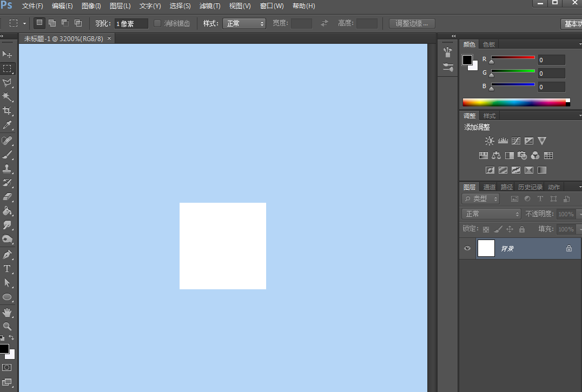Screen dimensions: 582x392
Task: Expand the toolbar double-arrow at top left
Action: (x=2, y=36)
